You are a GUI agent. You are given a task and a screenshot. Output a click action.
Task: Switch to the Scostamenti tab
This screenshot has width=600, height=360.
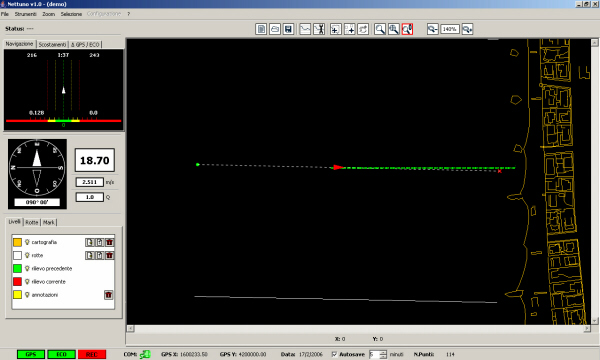[52, 44]
